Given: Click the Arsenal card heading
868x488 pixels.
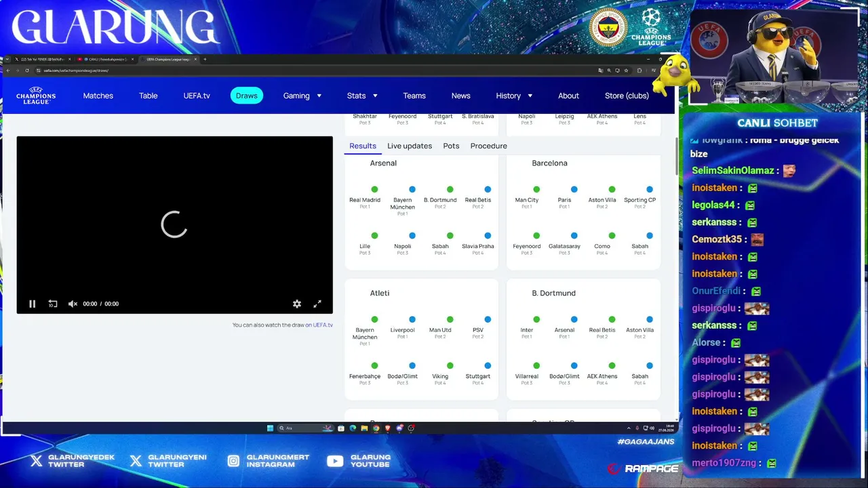Looking at the screenshot, I should coord(383,163).
